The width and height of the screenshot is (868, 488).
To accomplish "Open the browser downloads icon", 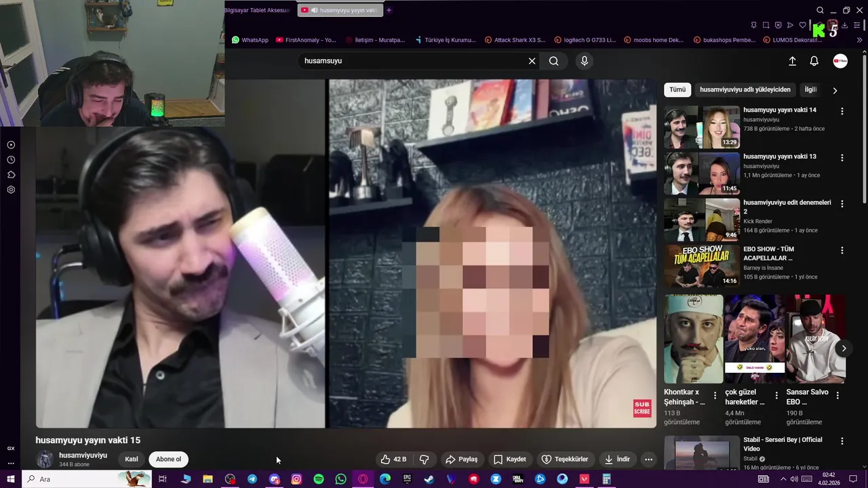I will click(x=845, y=25).
